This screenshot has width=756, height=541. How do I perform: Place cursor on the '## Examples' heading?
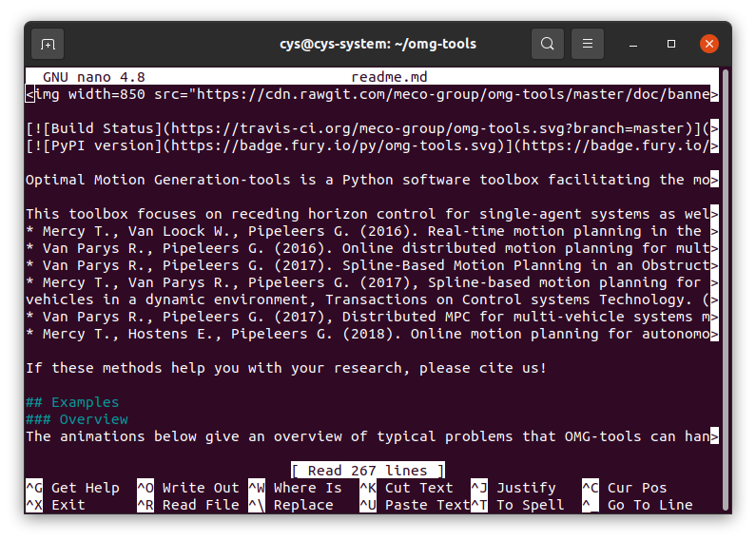point(72,402)
